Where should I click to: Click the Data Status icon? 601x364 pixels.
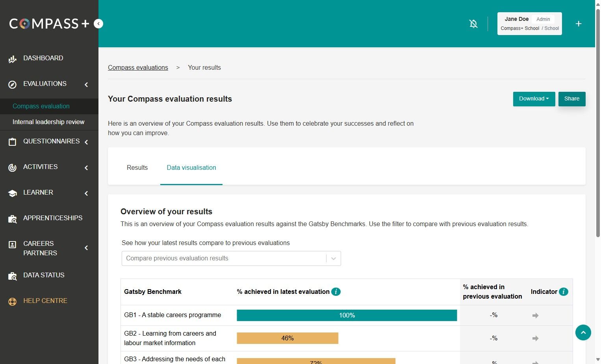(13, 276)
